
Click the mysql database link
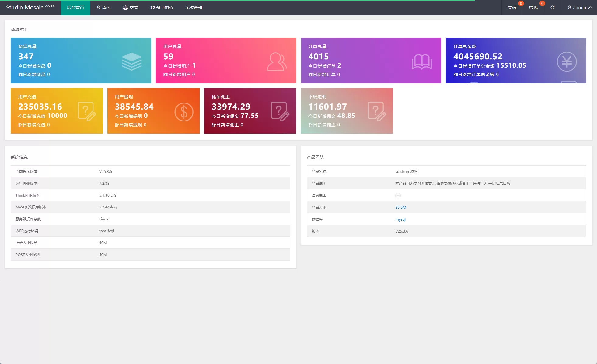click(x=400, y=219)
